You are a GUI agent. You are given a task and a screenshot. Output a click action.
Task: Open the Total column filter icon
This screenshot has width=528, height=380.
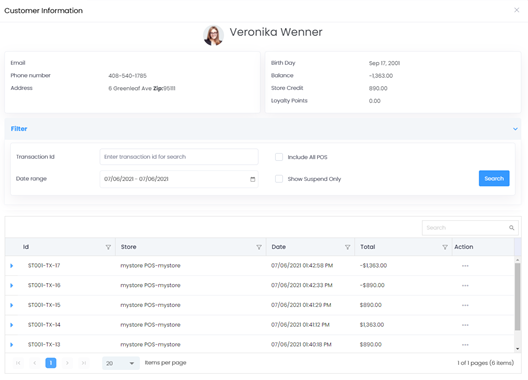pos(445,247)
